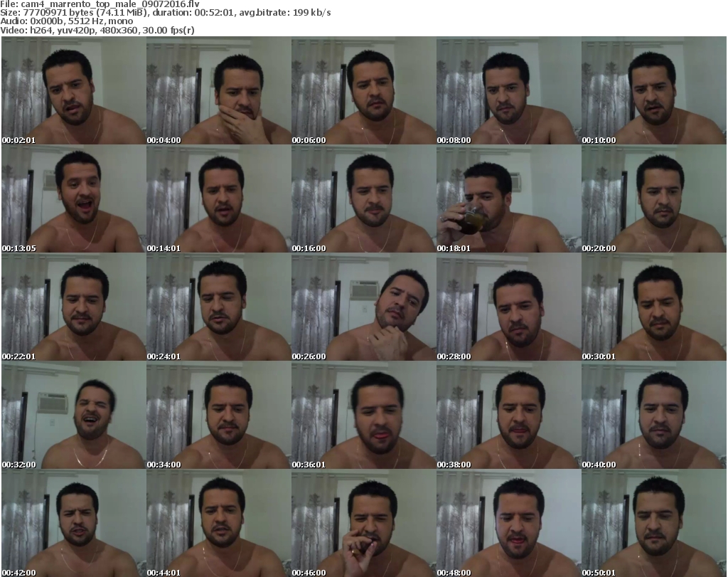Pick the 00:28:00 contact sheet frame
The height and width of the screenshot is (577, 728).
point(508,307)
